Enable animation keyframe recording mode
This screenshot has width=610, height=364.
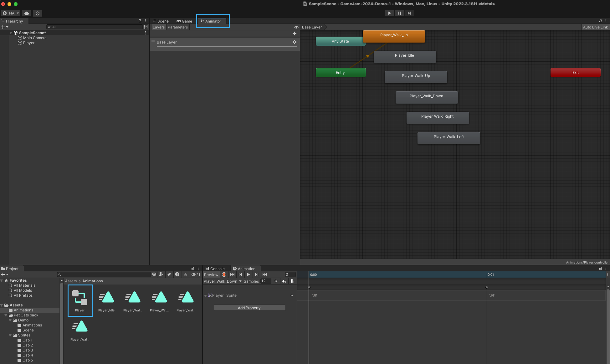tap(224, 274)
